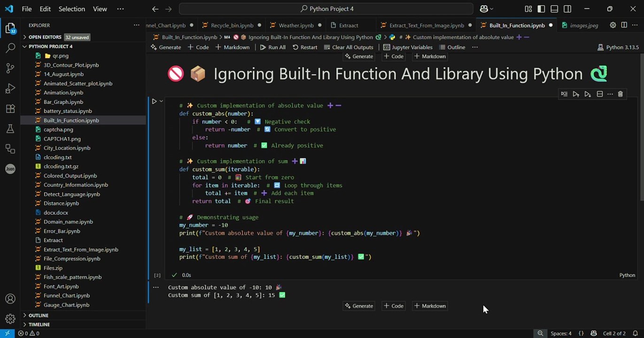Open the Selection menu
Viewport: 644px width, 338px height.
click(x=71, y=9)
